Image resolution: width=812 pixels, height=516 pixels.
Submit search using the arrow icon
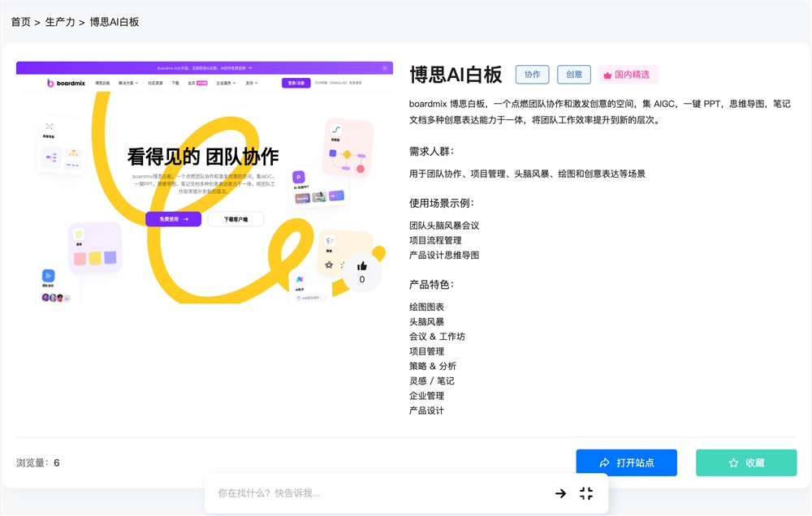click(x=560, y=492)
